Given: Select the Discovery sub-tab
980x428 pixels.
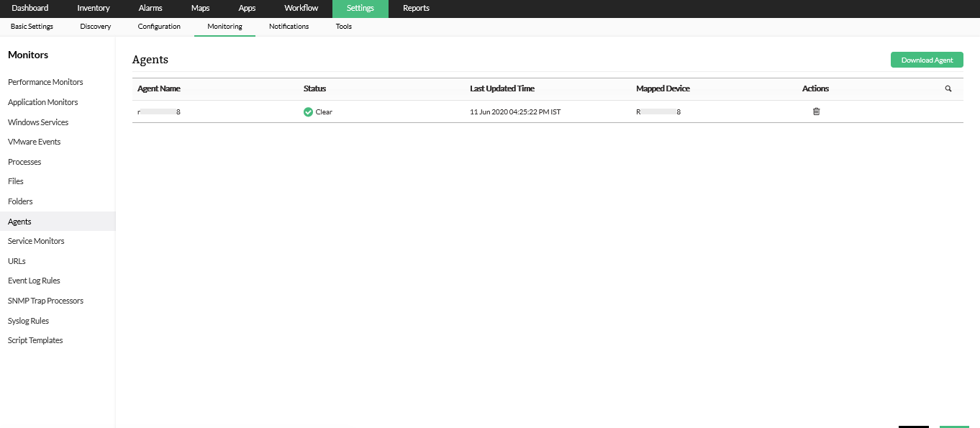Looking at the screenshot, I should pyautogui.click(x=96, y=27).
